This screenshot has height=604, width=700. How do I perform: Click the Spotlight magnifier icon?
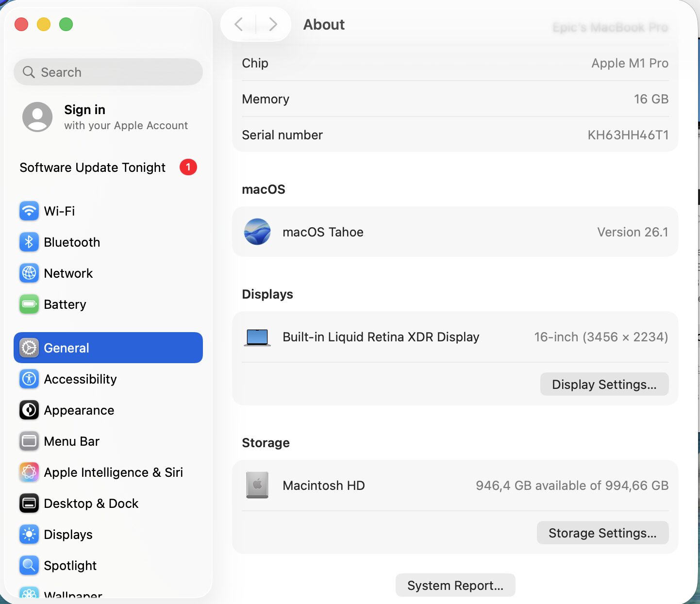coord(29,566)
